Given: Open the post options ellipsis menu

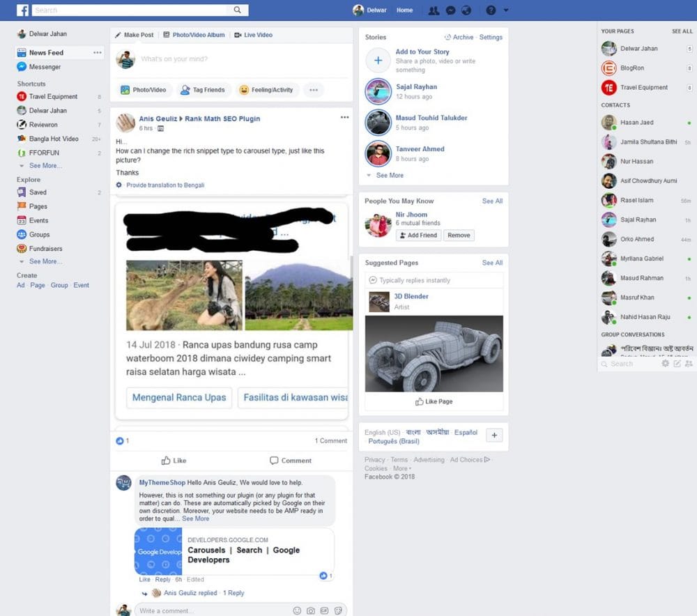Looking at the screenshot, I should pos(344,117).
